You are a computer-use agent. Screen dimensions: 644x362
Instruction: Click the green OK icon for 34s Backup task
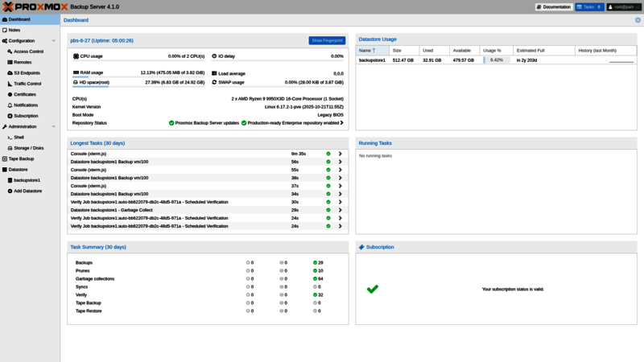pyautogui.click(x=328, y=194)
